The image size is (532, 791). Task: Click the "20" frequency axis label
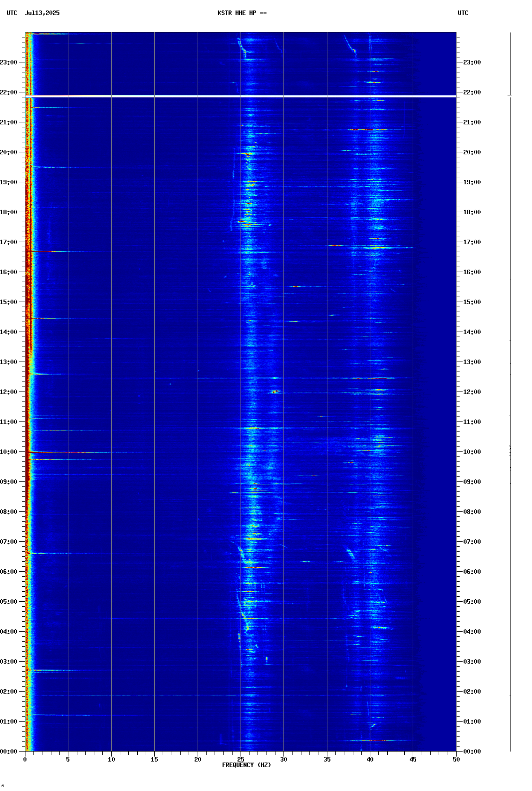(x=198, y=760)
